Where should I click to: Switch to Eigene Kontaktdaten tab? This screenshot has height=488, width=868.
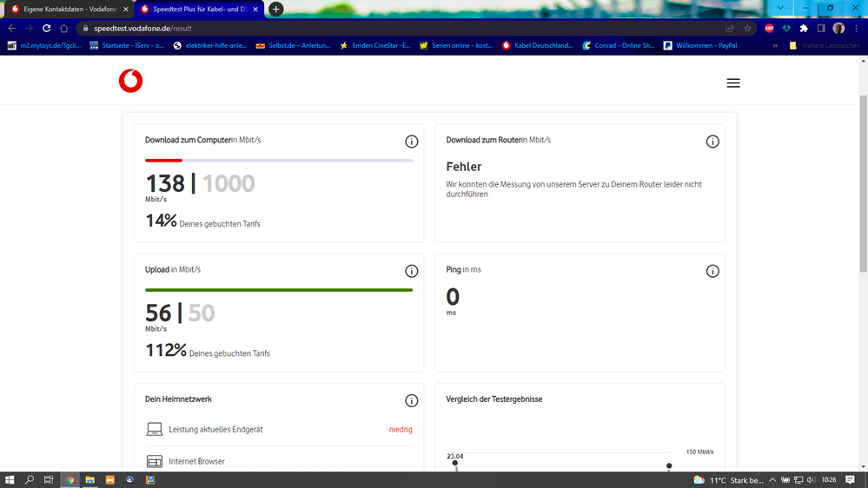click(x=69, y=10)
